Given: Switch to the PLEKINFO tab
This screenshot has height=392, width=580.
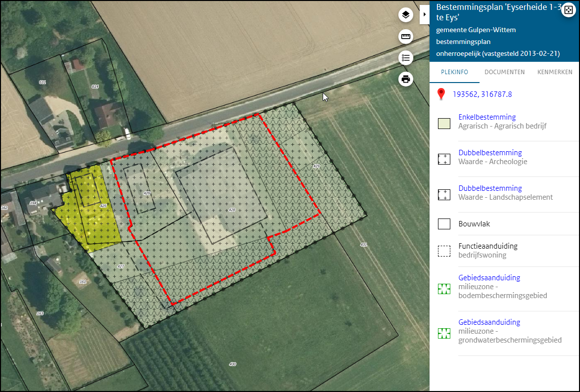Looking at the screenshot, I should 455,72.
